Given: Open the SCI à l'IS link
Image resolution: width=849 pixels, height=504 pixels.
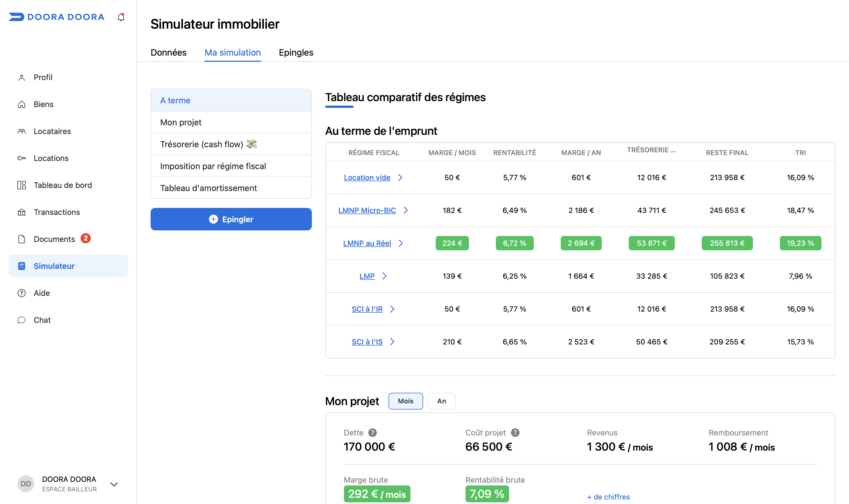Looking at the screenshot, I should pos(367,342).
